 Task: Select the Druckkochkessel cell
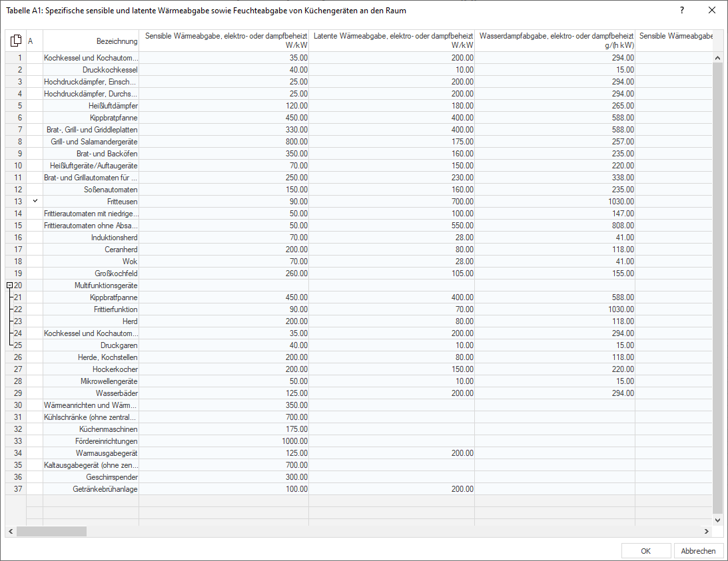(91, 70)
